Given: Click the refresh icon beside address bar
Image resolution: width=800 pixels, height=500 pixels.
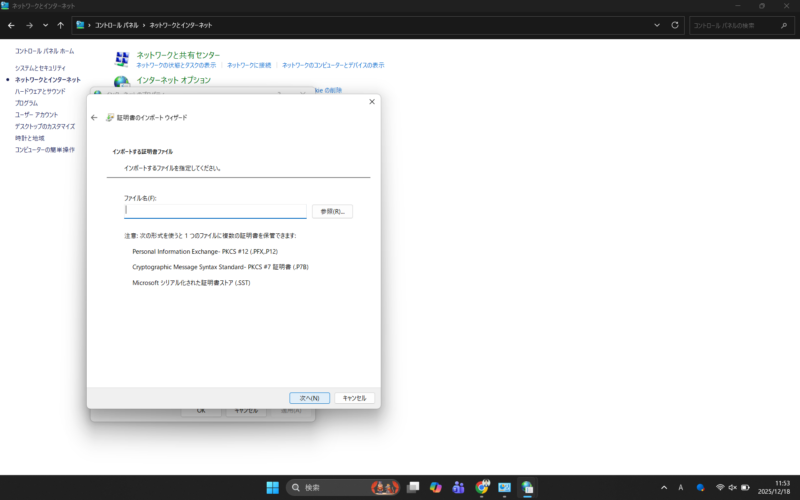Looking at the screenshot, I should pyautogui.click(x=675, y=25).
